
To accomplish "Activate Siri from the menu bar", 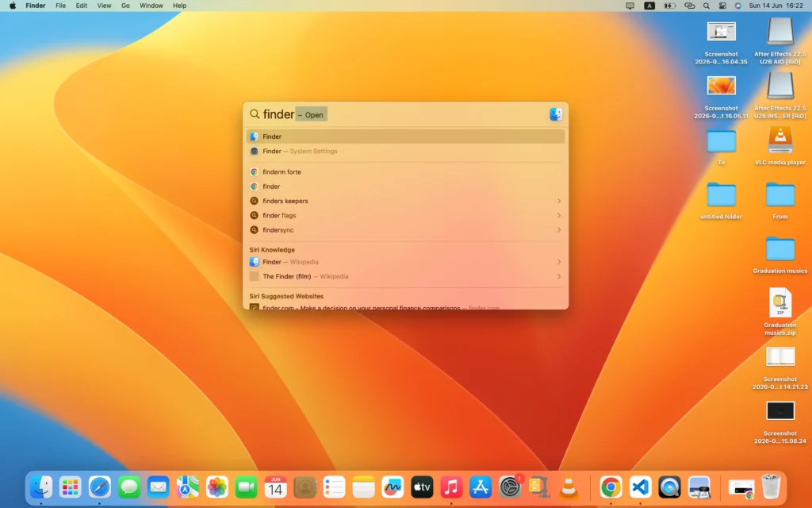I will tap(738, 6).
